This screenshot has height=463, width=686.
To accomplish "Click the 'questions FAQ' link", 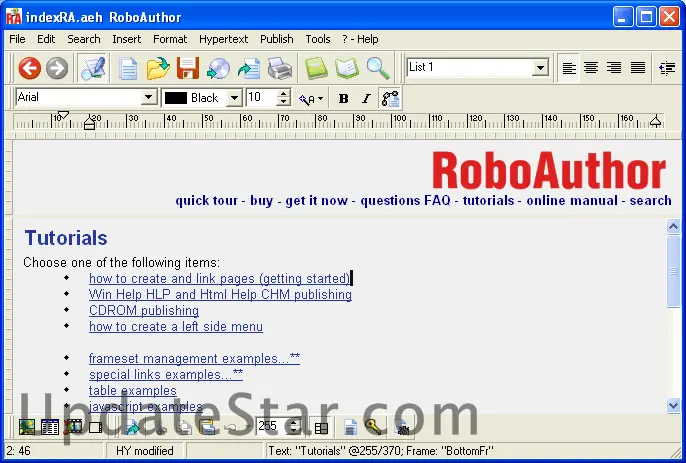I will pyautogui.click(x=405, y=200).
